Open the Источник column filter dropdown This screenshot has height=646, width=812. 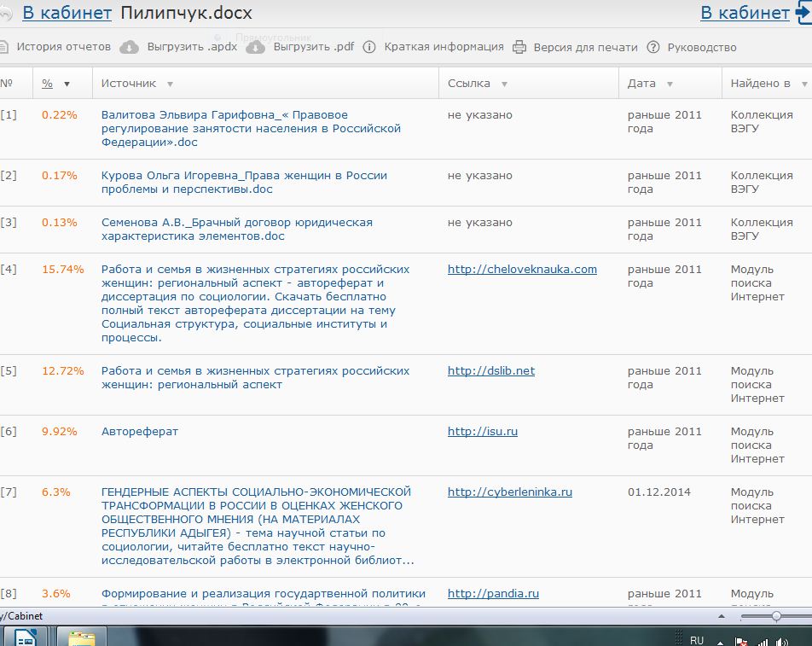[x=170, y=84]
